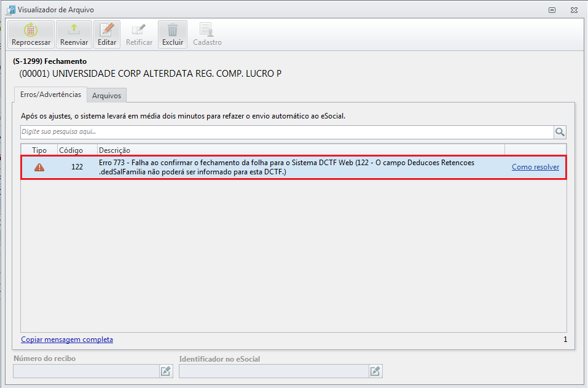
Task: Click the Reprocessar toolbar button
Action: coord(31,34)
